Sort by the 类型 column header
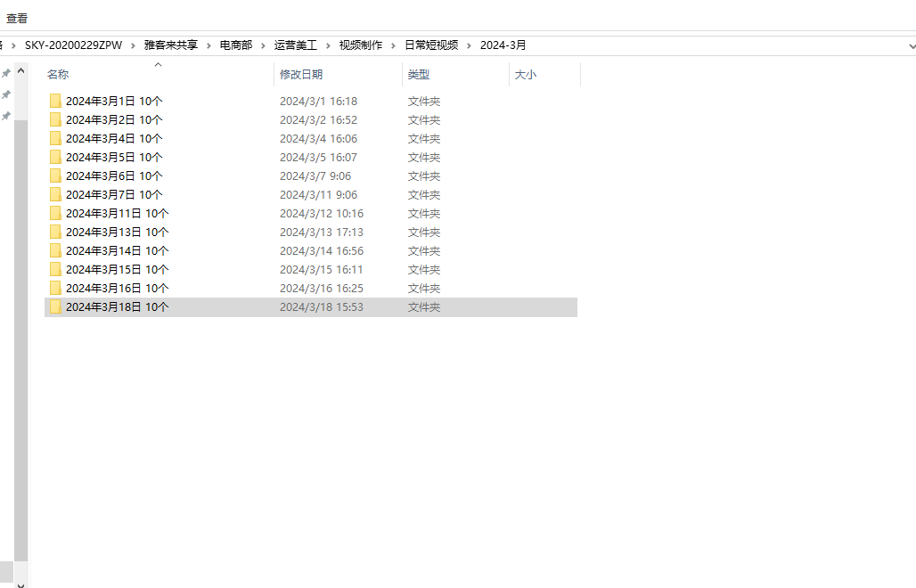The width and height of the screenshot is (916, 588). click(x=455, y=75)
